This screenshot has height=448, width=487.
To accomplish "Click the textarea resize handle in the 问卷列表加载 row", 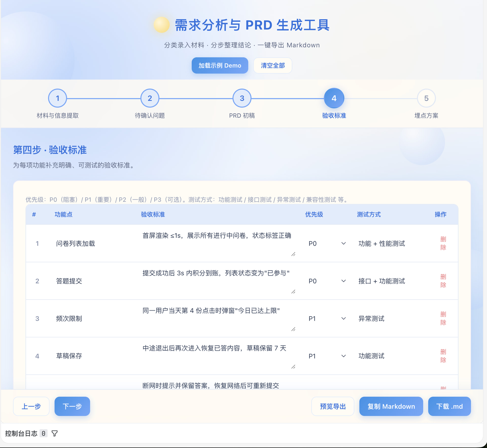I will tap(293, 254).
